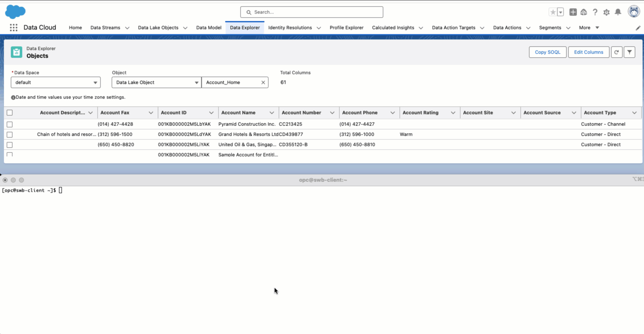The image size is (644, 334).
Task: Toggle the select-all rows checkbox
Action: point(10,113)
